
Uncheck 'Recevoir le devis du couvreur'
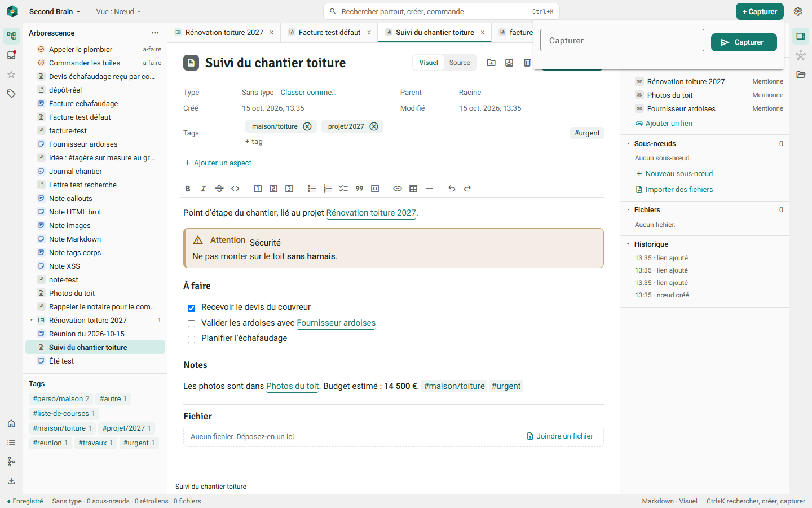[x=191, y=308]
